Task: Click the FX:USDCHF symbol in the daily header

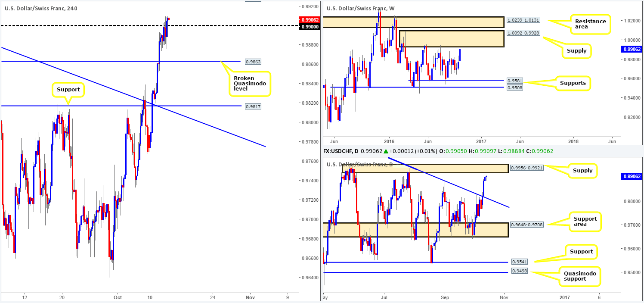Action: pos(340,151)
